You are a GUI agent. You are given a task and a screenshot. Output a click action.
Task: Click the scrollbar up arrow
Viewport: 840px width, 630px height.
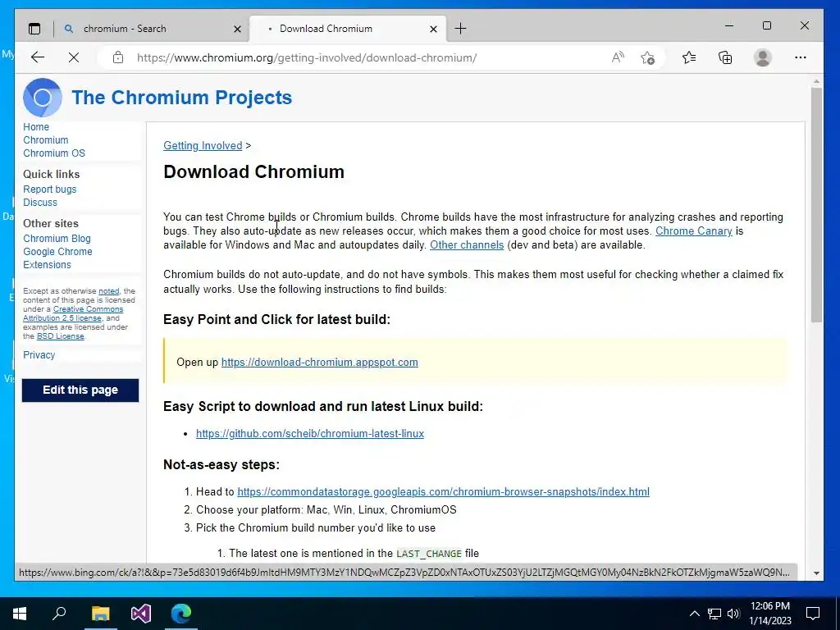[816, 81]
